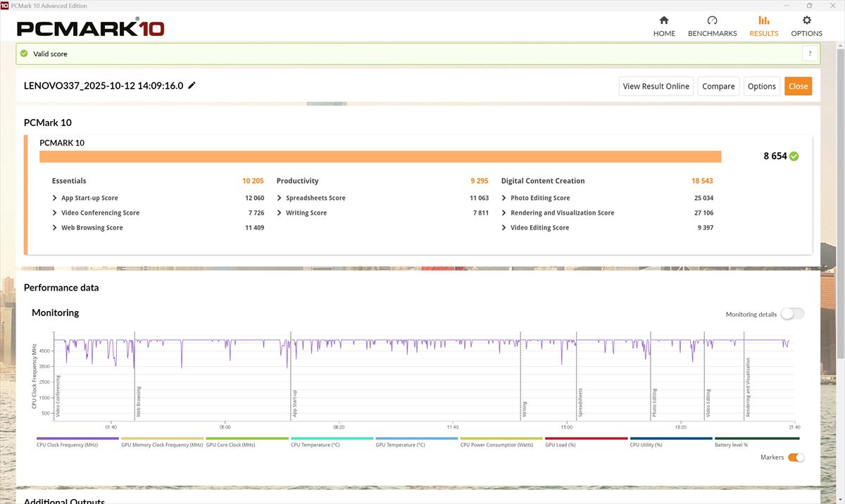Go to Benchmarks gauge icon
This screenshot has height=504, width=845.
click(712, 20)
